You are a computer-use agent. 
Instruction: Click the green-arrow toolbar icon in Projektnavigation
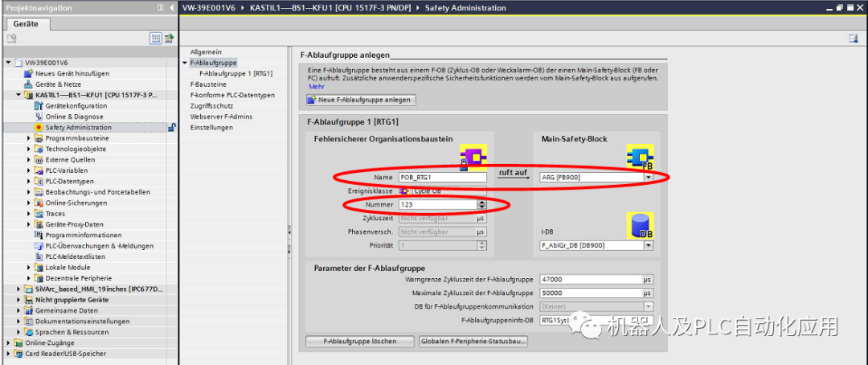pos(169,39)
